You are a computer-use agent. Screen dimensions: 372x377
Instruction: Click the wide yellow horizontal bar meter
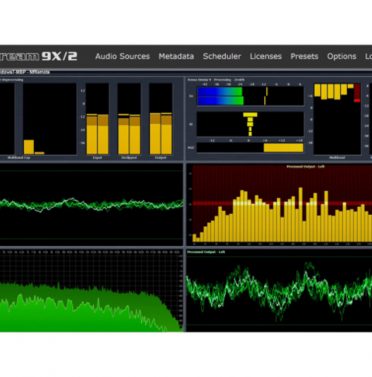coord(283,148)
